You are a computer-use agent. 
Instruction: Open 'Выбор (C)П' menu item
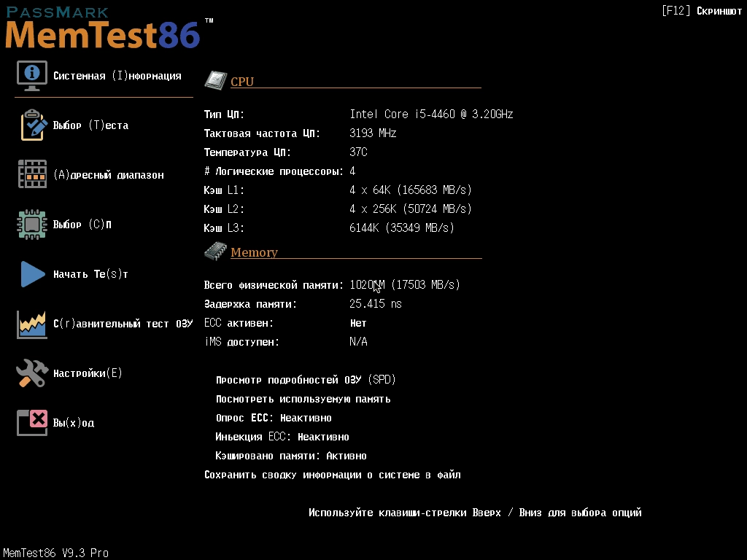(82, 225)
